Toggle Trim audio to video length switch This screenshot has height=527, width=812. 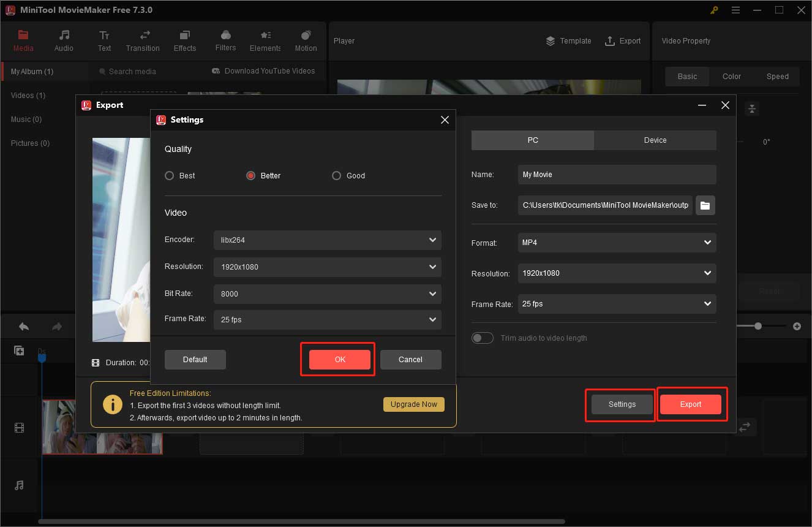[x=483, y=338]
